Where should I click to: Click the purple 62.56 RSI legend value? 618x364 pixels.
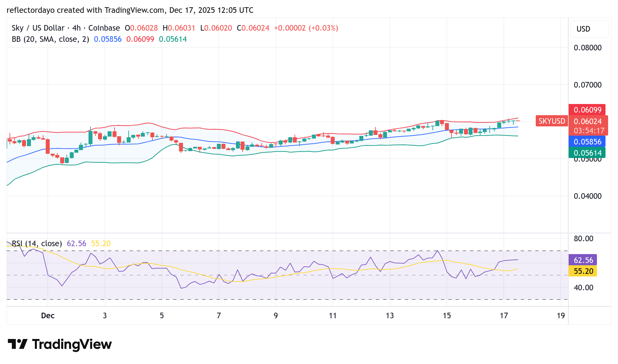pyautogui.click(x=76, y=244)
